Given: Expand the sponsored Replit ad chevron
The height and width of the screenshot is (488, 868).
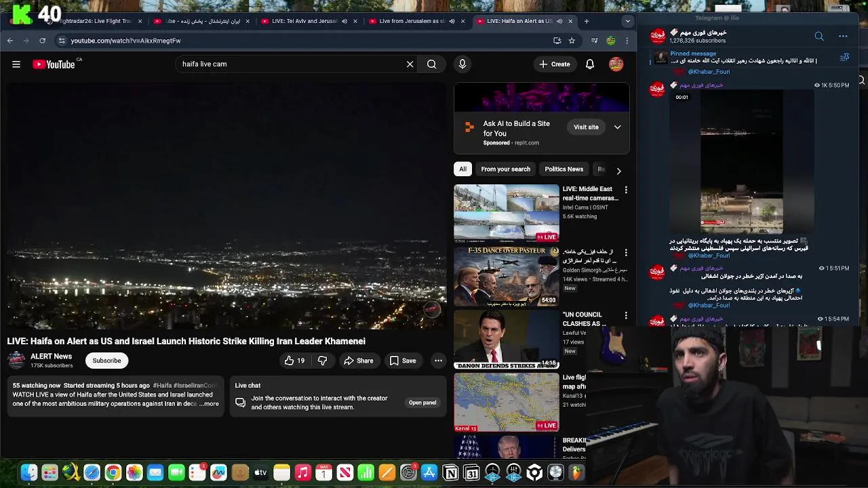Looking at the screenshot, I should click(x=617, y=127).
